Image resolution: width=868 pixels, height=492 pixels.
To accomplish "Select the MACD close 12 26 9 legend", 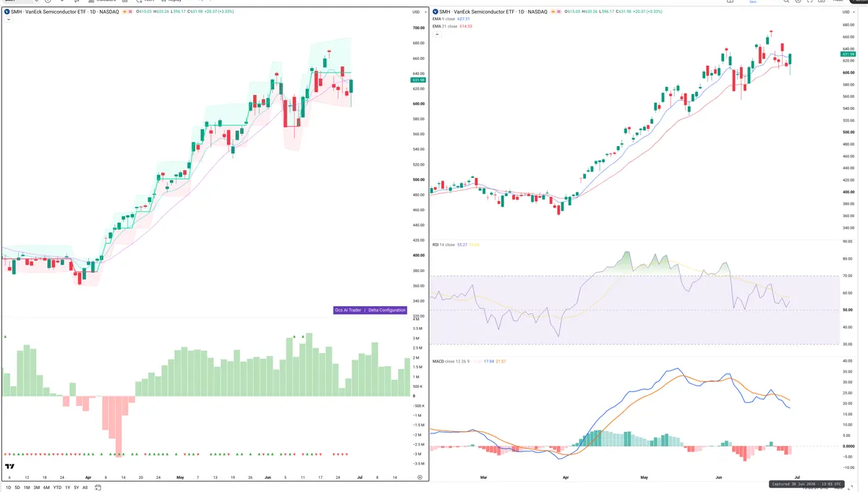I will click(x=452, y=360).
